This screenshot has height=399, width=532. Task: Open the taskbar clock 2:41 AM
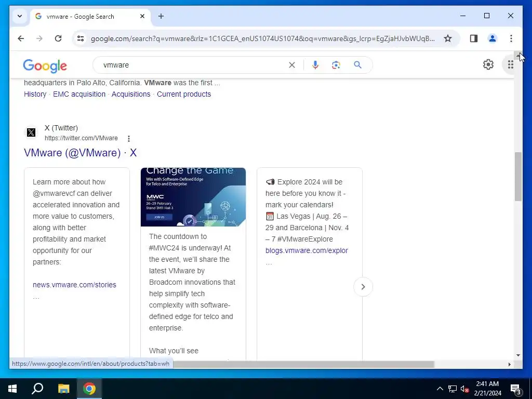(487, 389)
